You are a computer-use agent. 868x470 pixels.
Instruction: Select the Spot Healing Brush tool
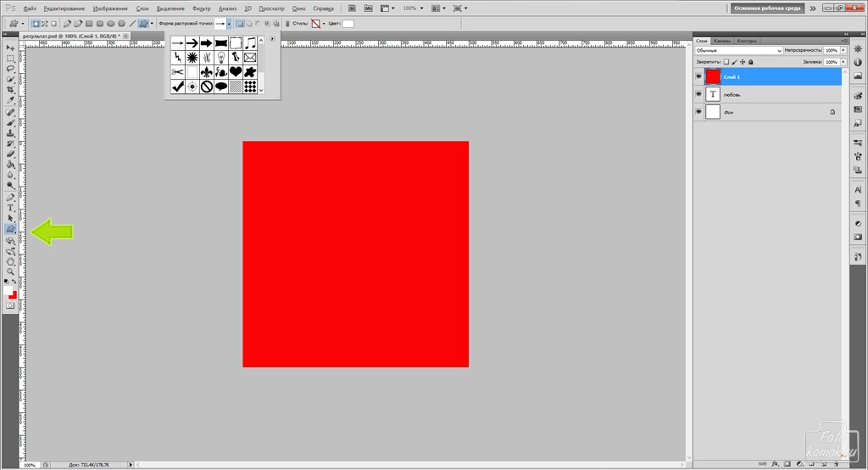click(x=10, y=113)
